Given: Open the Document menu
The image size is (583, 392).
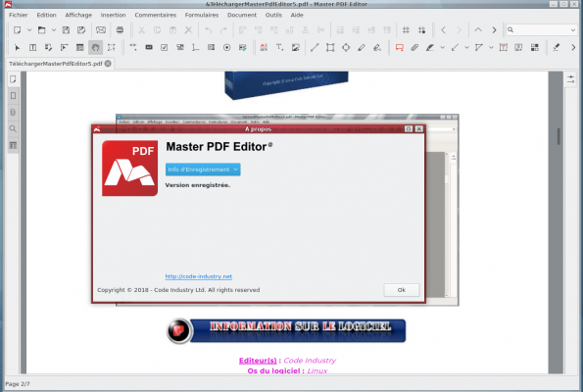Looking at the screenshot, I should coord(242,15).
